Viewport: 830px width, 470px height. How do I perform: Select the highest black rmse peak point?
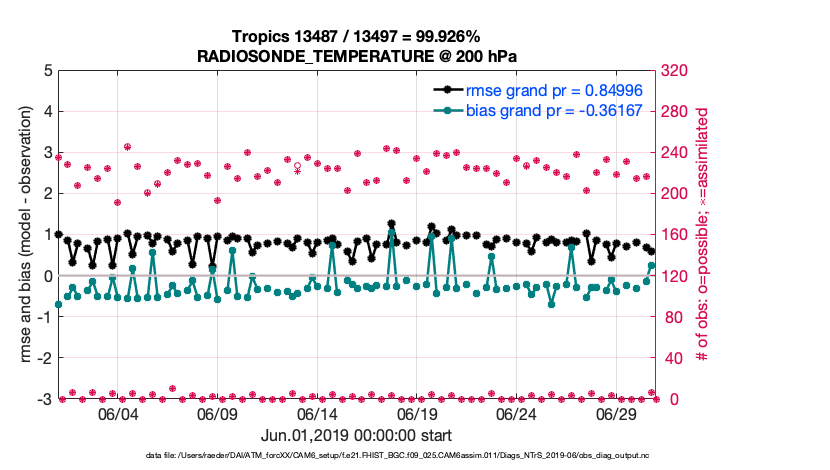[x=391, y=224]
